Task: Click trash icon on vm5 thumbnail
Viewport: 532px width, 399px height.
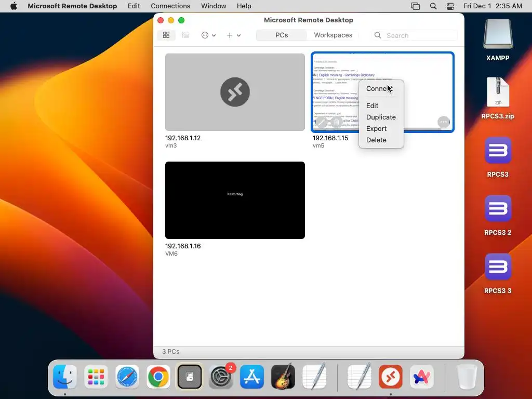Action: 336,122
